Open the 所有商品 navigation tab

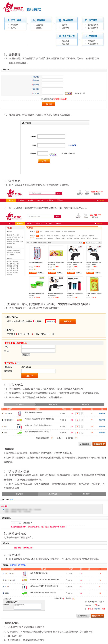[x=21, y=200]
